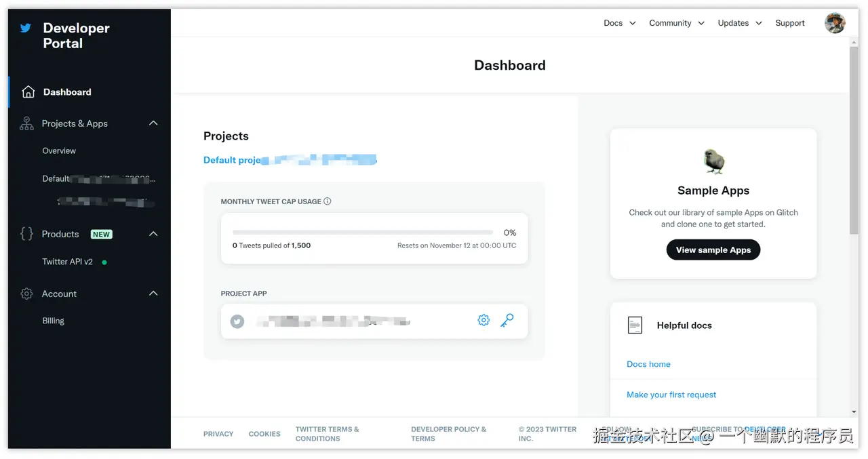The width and height of the screenshot is (868, 459).
Task: Click the Sample Apps heading
Action: [713, 191]
